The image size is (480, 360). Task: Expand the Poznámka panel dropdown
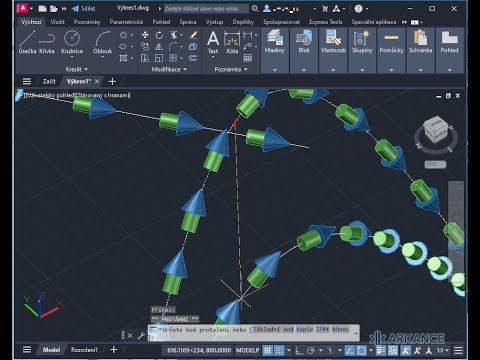coord(231,69)
